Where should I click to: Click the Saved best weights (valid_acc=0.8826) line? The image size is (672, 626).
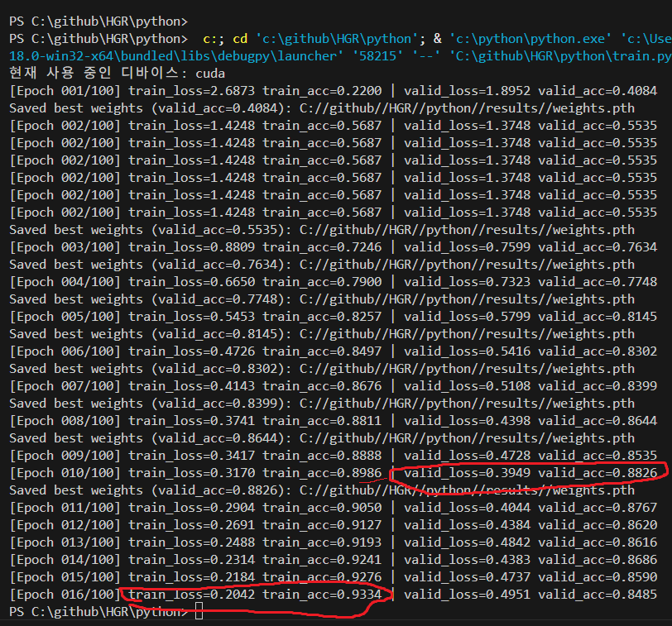pos(322,490)
